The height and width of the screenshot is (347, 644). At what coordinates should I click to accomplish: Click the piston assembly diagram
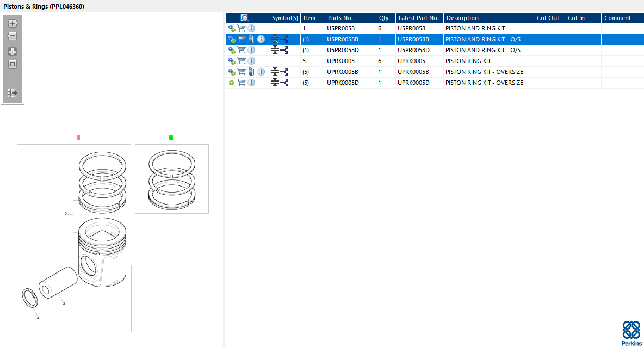pyautogui.click(x=74, y=238)
